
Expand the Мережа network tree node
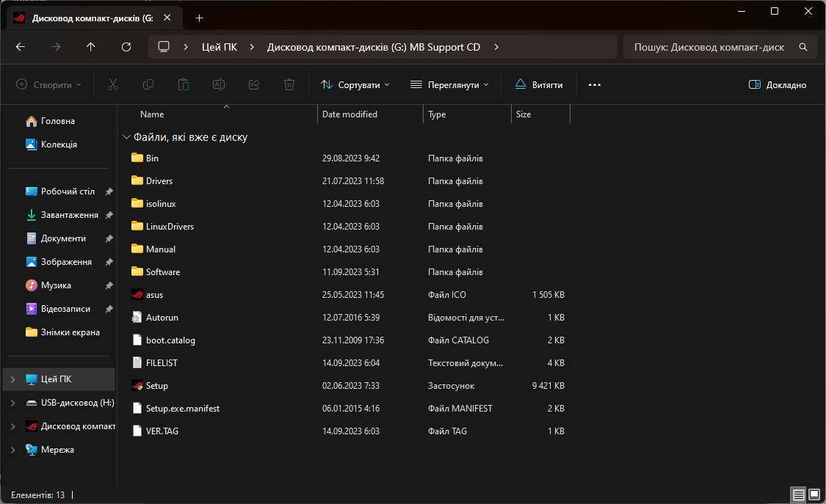click(13, 450)
